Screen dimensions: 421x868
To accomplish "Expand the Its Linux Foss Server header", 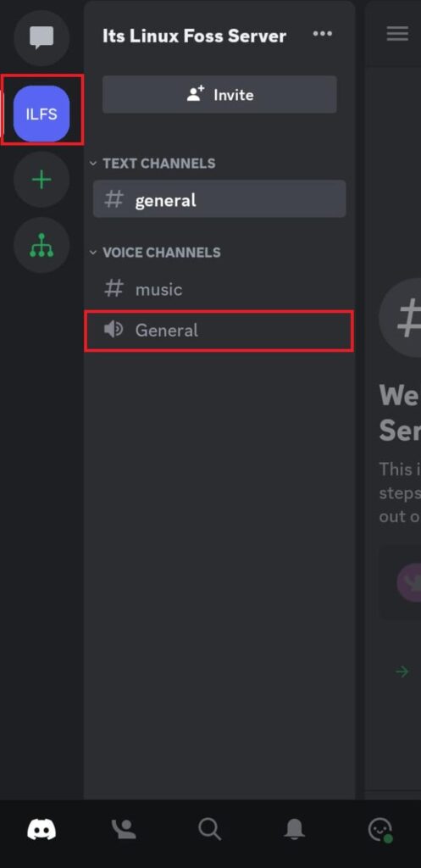I will click(x=194, y=36).
